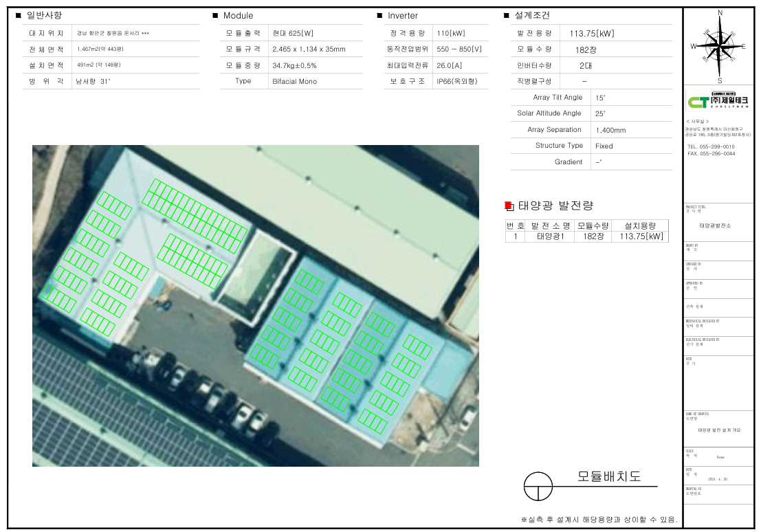761x532 pixels.
Task: Click the green CT company logo
Action: point(718,102)
